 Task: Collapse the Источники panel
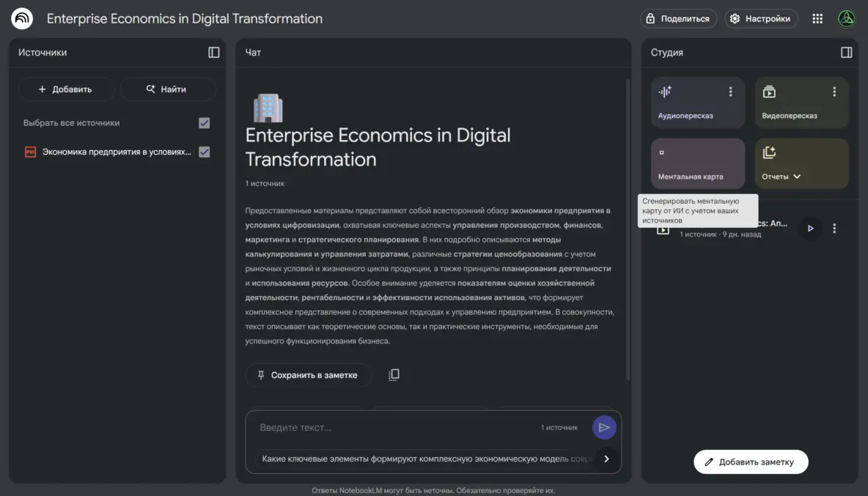pyautogui.click(x=214, y=53)
